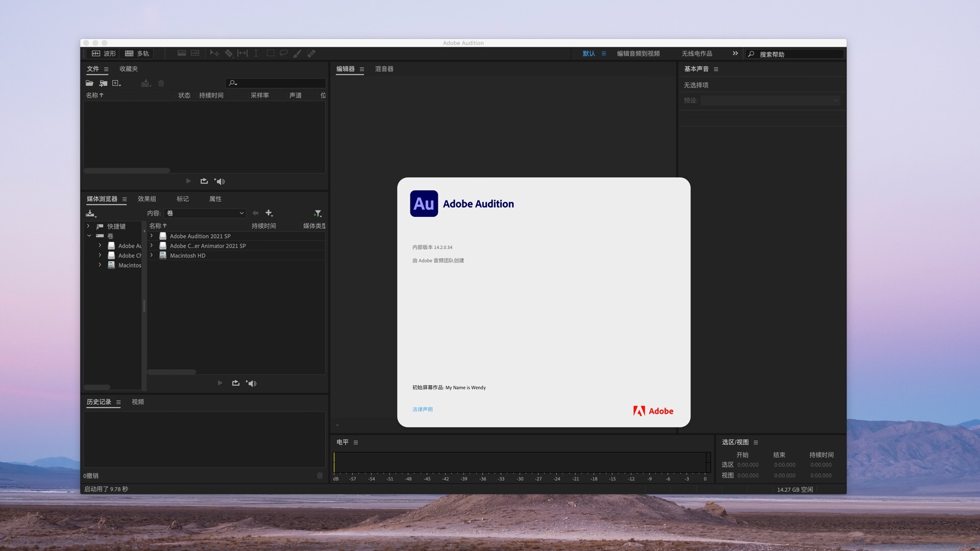Toggle Auto-Play speaker in Media Browser
980x551 pixels.
(251, 383)
